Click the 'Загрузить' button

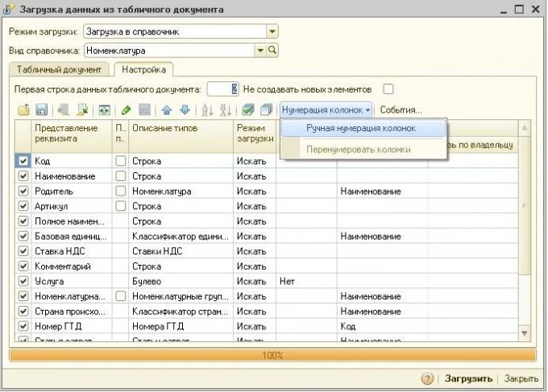tap(468, 378)
